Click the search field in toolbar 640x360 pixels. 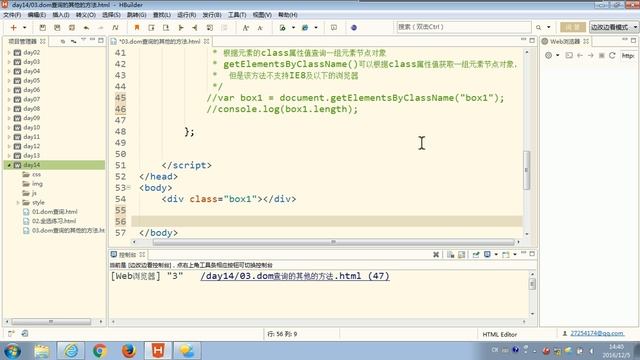click(x=464, y=27)
